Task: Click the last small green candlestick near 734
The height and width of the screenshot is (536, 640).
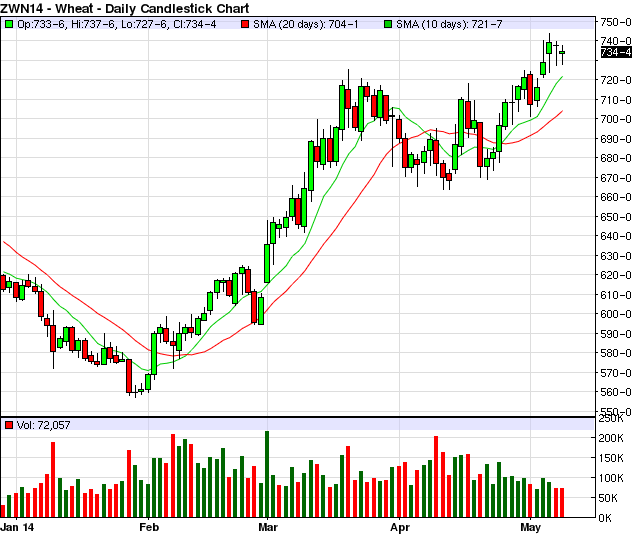Action: (562, 52)
